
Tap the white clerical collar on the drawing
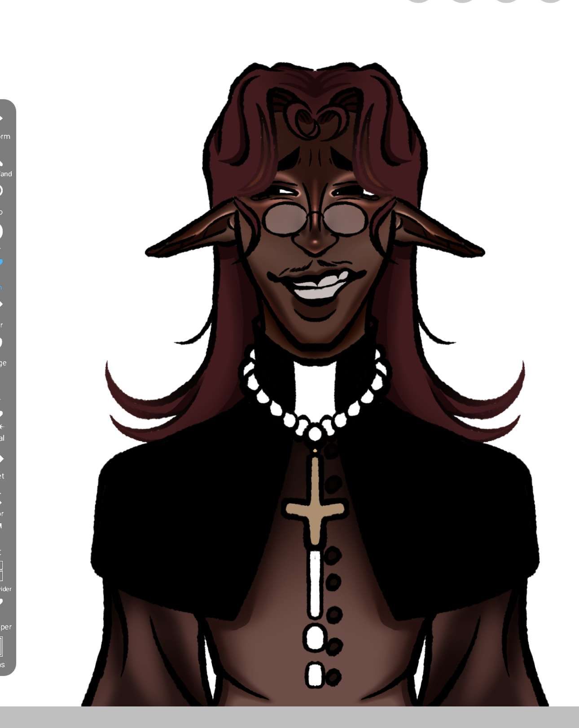pos(314,386)
